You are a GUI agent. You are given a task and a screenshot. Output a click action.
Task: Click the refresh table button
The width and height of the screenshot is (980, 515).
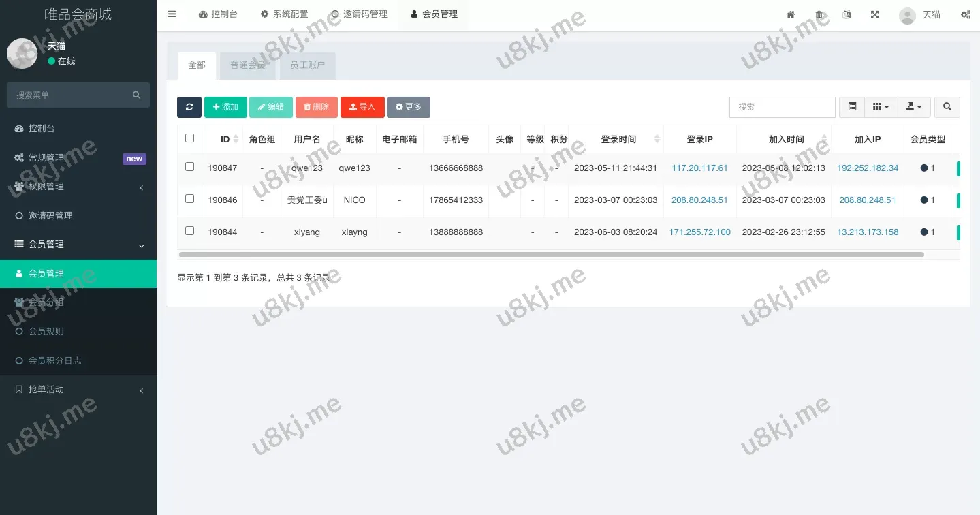point(189,107)
